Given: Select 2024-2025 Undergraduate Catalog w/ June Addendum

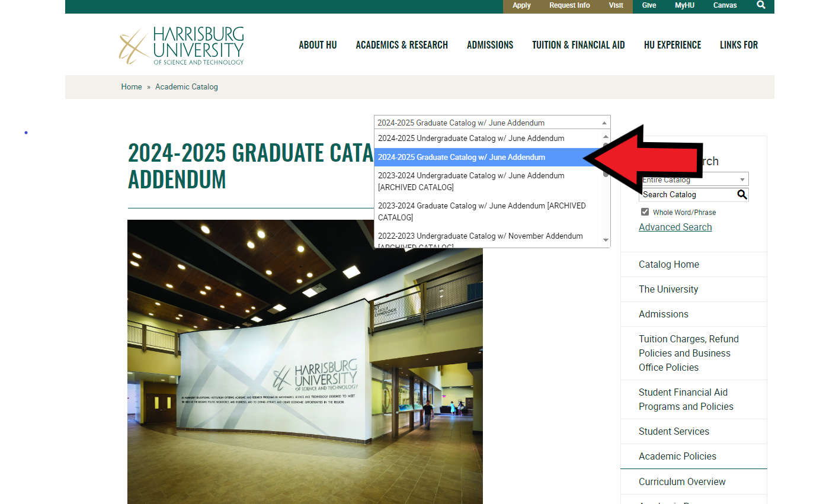Looking at the screenshot, I should [488, 139].
